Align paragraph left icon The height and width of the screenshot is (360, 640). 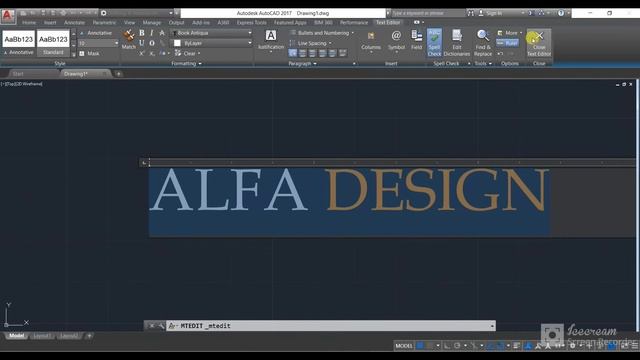302,53
